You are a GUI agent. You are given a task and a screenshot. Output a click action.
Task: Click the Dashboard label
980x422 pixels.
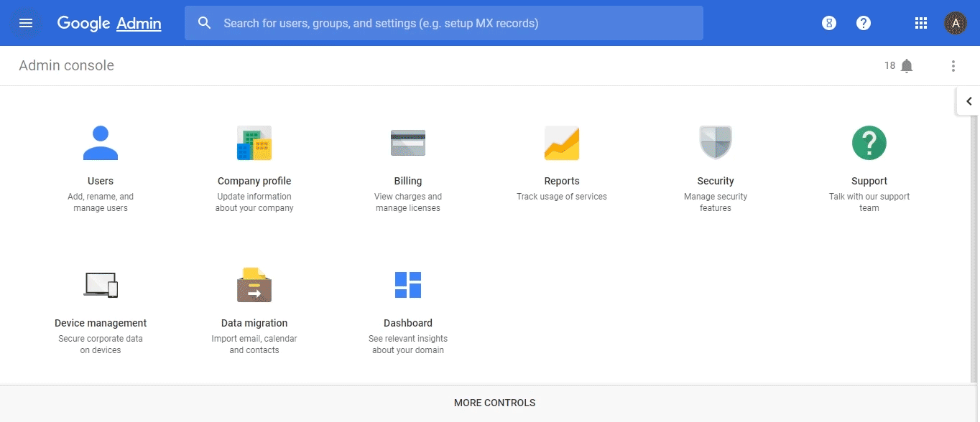pyautogui.click(x=408, y=323)
